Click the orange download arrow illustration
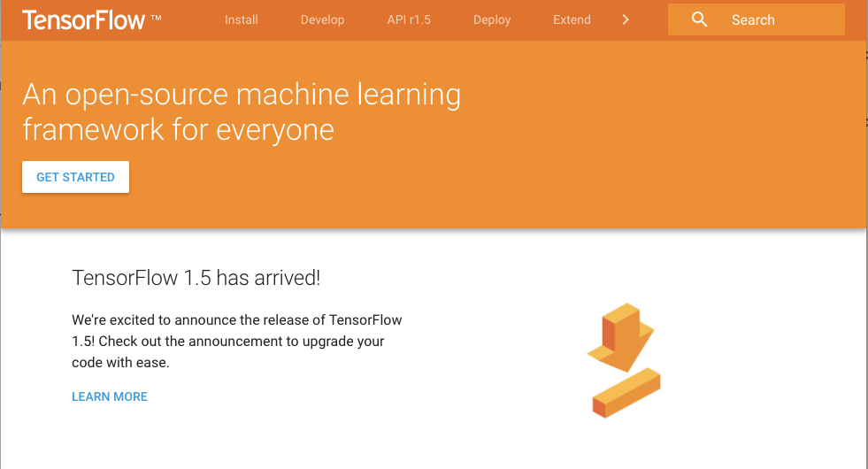This screenshot has height=469, width=868. pyautogui.click(x=624, y=360)
